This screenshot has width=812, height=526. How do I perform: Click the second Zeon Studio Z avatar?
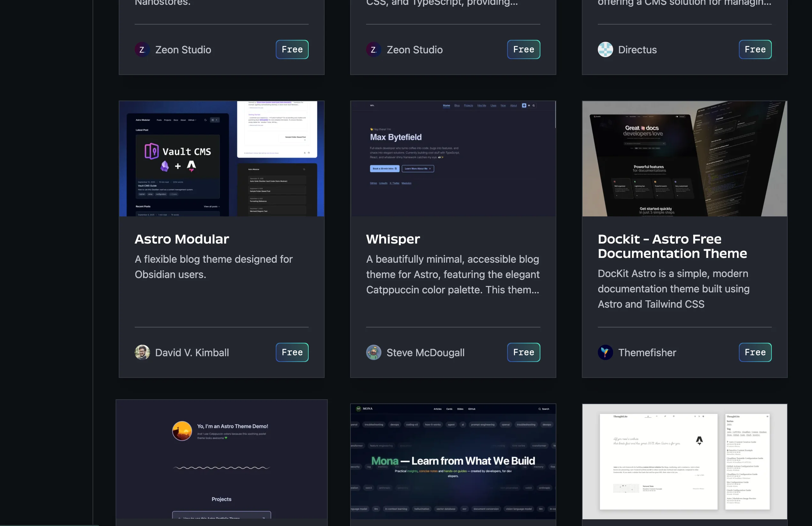[373, 49]
